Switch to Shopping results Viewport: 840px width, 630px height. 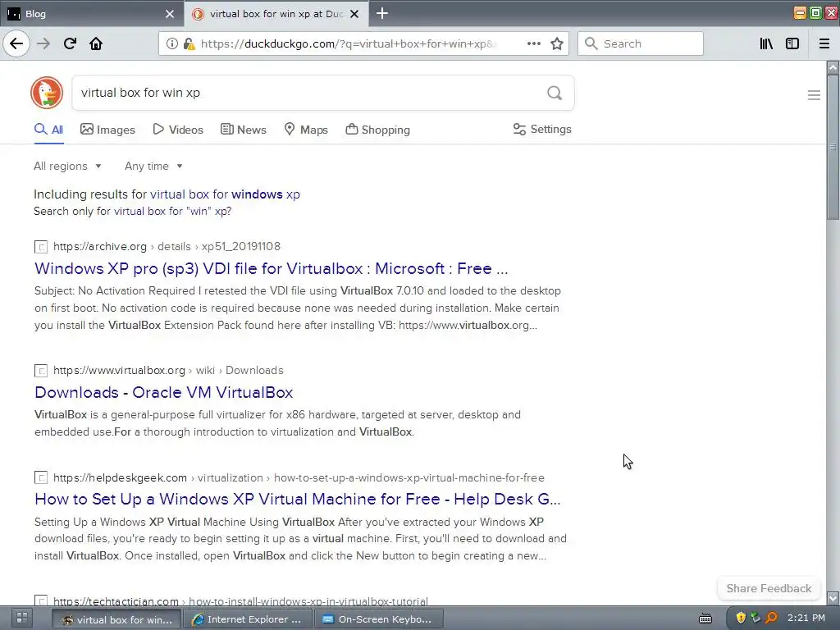[377, 130]
